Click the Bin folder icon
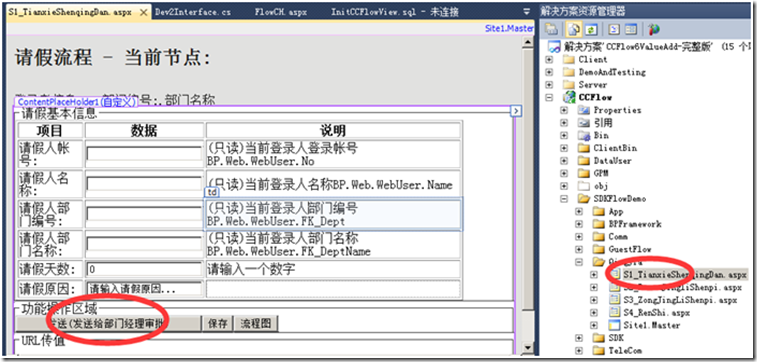This screenshot has width=757, height=362. [x=584, y=136]
